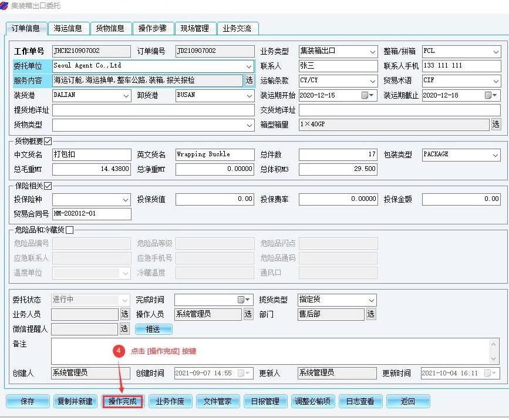Viewport: 509px width, 420px height.
Task: Expand the 包装类型 PACKAGE dropdown
Action: (x=495, y=155)
